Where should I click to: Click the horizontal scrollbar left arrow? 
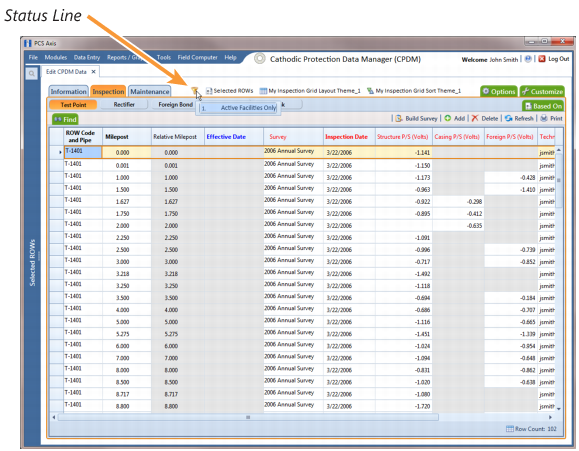click(x=54, y=417)
